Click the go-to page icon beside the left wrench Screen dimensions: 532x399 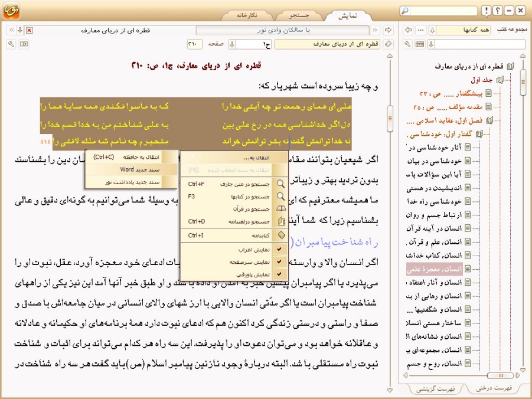pyautogui.click(x=24, y=44)
